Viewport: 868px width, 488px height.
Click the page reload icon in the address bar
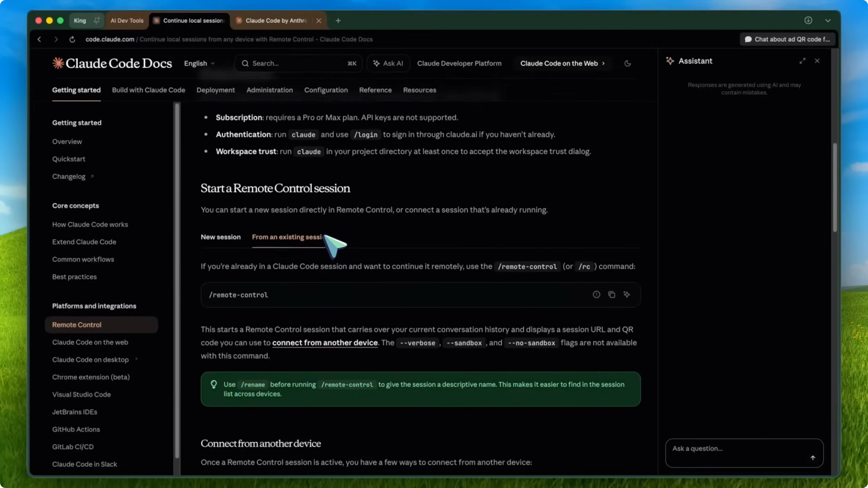(72, 39)
